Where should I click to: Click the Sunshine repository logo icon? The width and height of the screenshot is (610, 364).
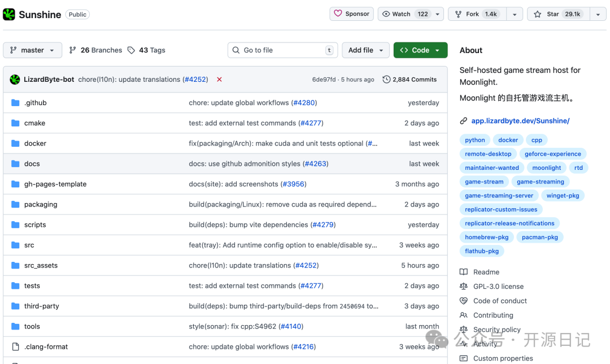(9, 14)
